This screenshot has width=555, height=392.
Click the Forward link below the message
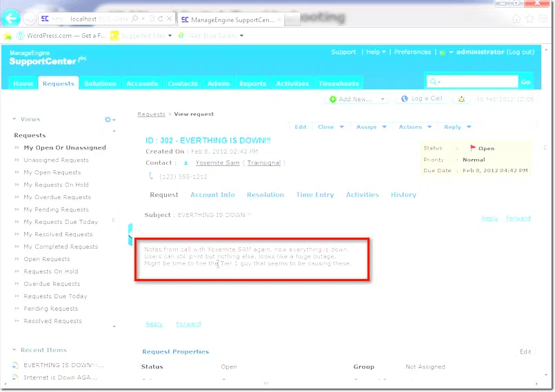tap(188, 324)
